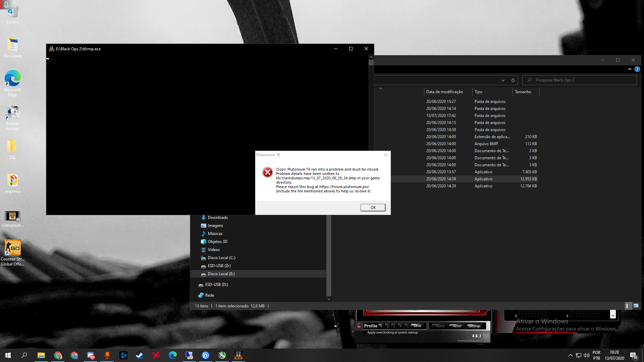Image resolution: width=644 pixels, height=362 pixels.
Task: Sort files by Data de modificação column
Action: tap(444, 92)
